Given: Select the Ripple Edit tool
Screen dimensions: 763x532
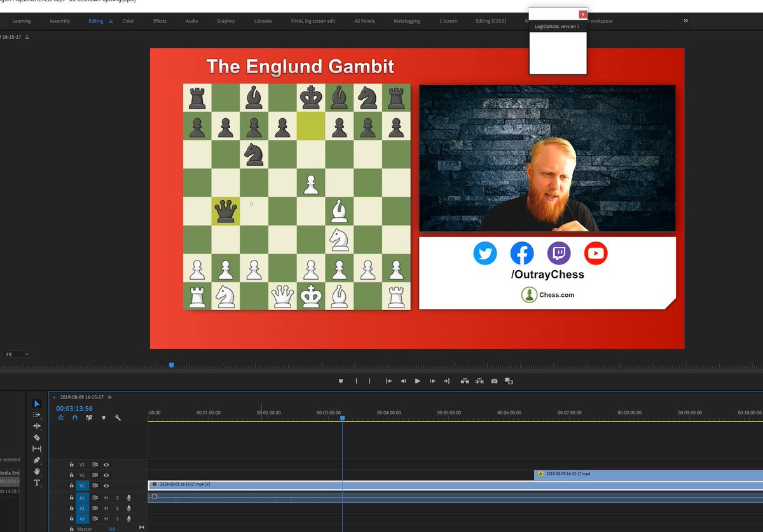Looking at the screenshot, I should 37,426.
